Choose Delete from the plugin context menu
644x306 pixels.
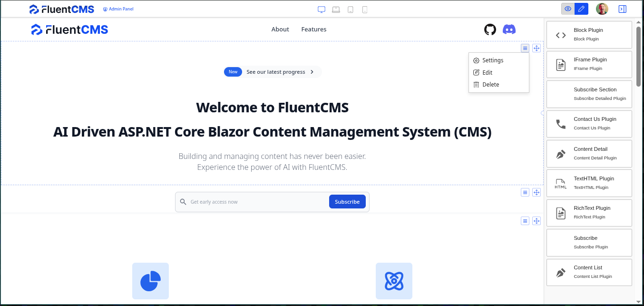tap(499, 85)
